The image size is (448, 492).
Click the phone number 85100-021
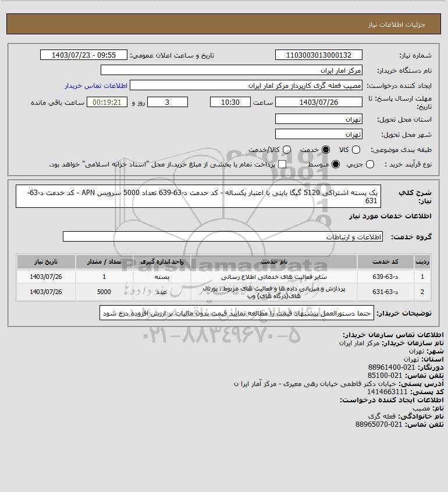point(385,376)
